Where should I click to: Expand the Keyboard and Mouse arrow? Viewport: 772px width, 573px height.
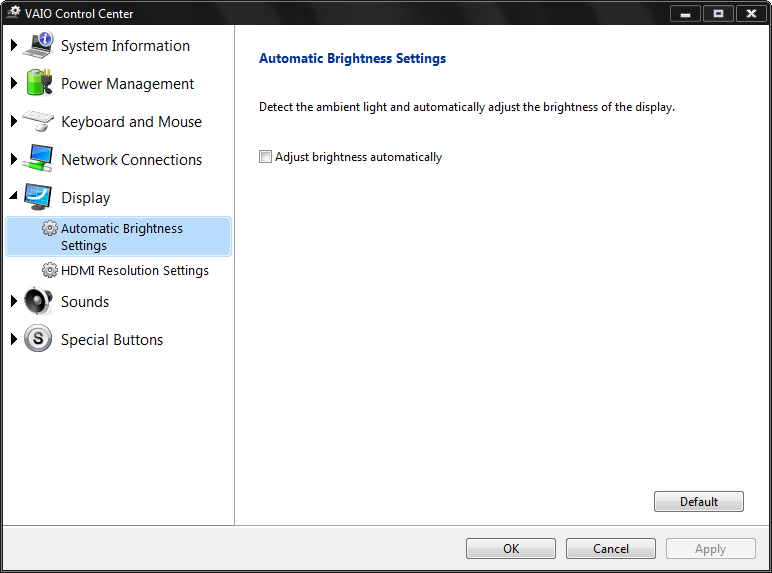pos(14,121)
